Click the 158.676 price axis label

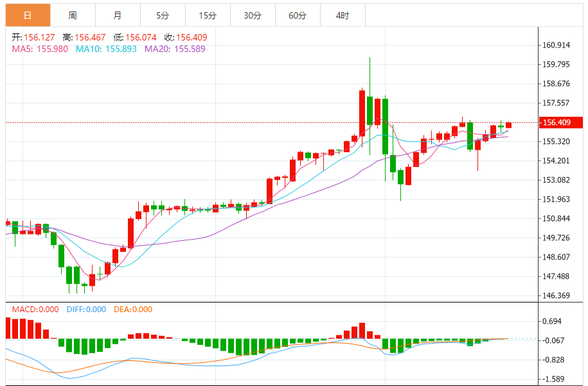pos(556,83)
